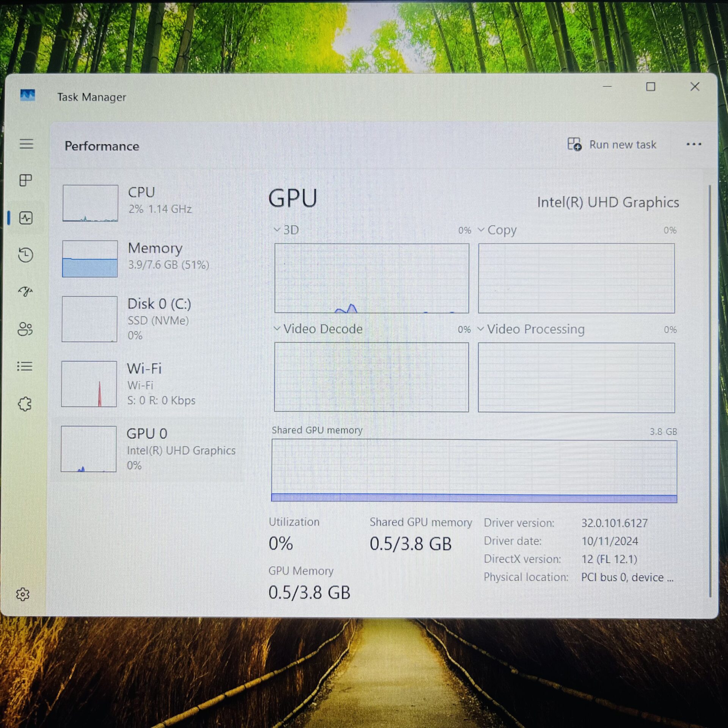The height and width of the screenshot is (728, 728).
Task: Click the Memory mini graph thumbnail
Action: (90, 259)
